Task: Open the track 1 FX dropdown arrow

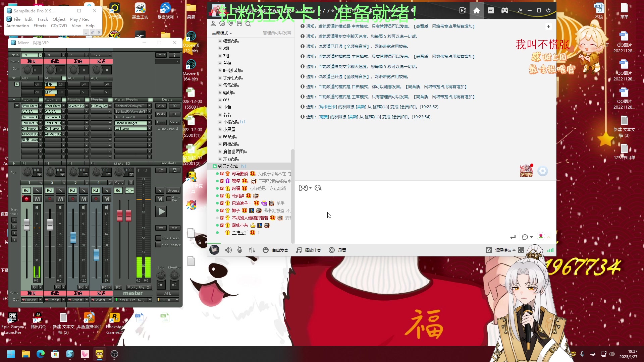Action: coord(40,287)
